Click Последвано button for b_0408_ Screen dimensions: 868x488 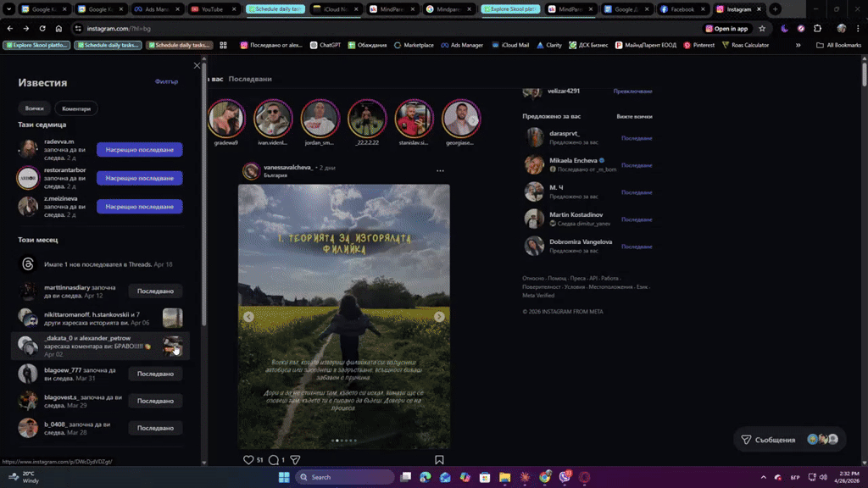click(156, 428)
